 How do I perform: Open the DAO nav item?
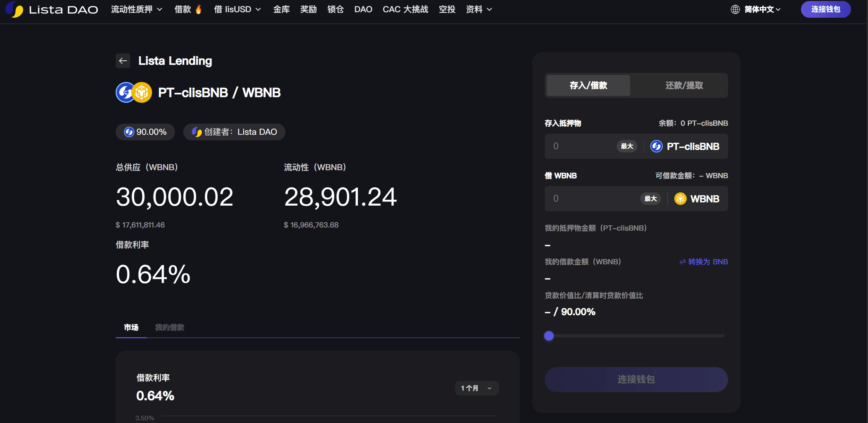point(363,9)
